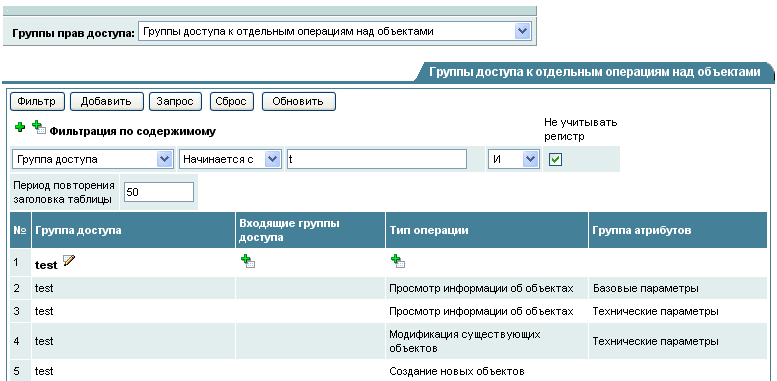
Task: Click the add filter group icon
Action: 39,127
